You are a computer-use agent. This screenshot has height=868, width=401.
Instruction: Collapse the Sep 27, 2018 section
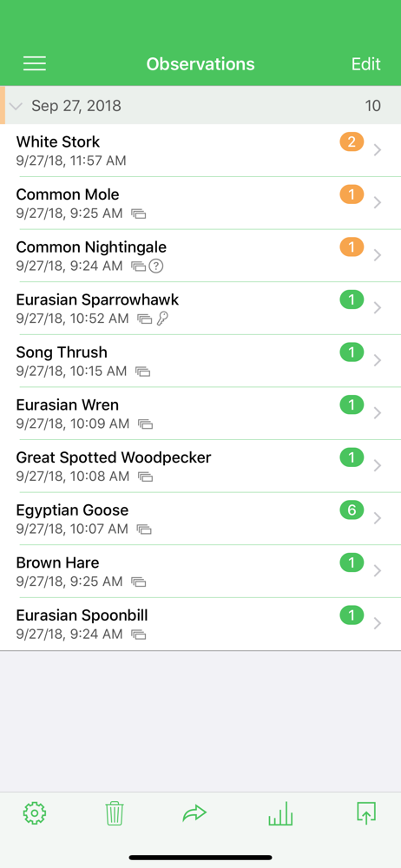[16, 106]
